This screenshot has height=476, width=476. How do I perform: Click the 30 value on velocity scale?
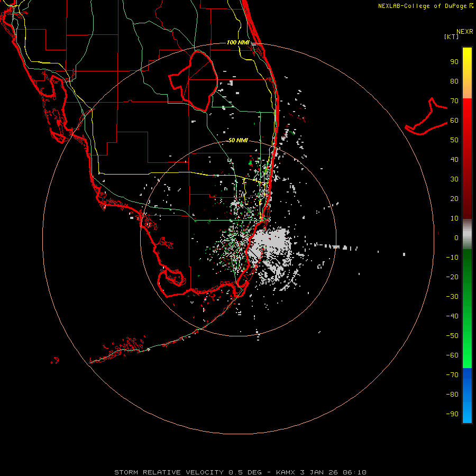(454, 179)
